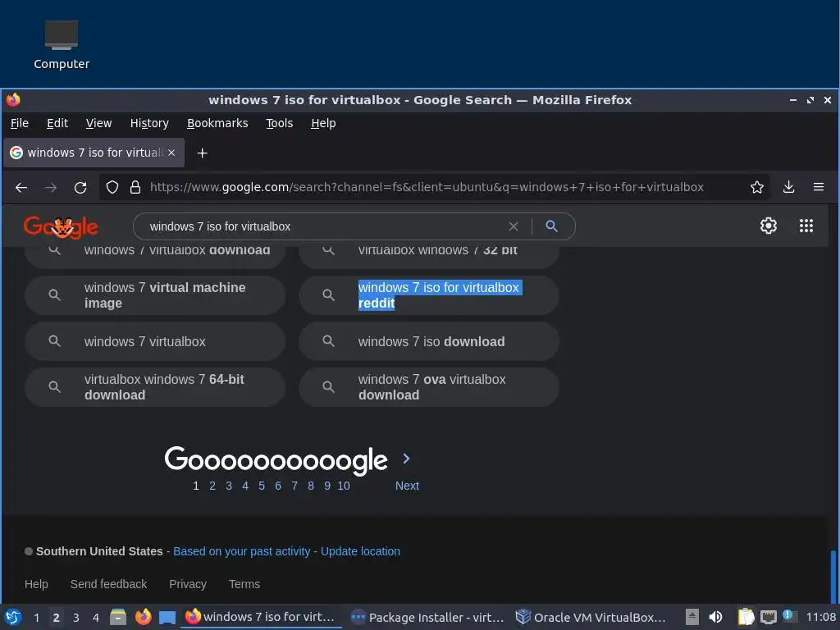Click the Google search magnifier button
Screen dimensions: 840x630
(x=551, y=226)
